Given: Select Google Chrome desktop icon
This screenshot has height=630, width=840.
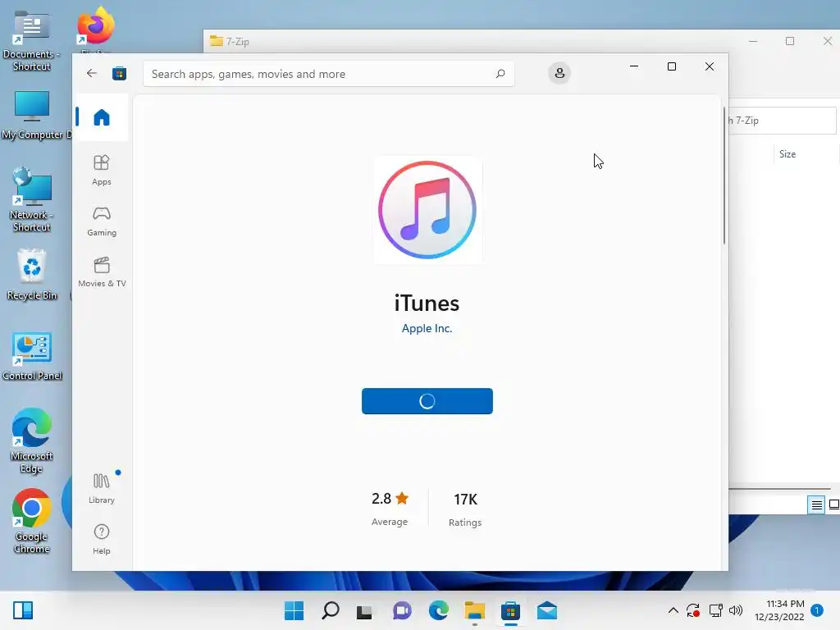Looking at the screenshot, I should [32, 521].
